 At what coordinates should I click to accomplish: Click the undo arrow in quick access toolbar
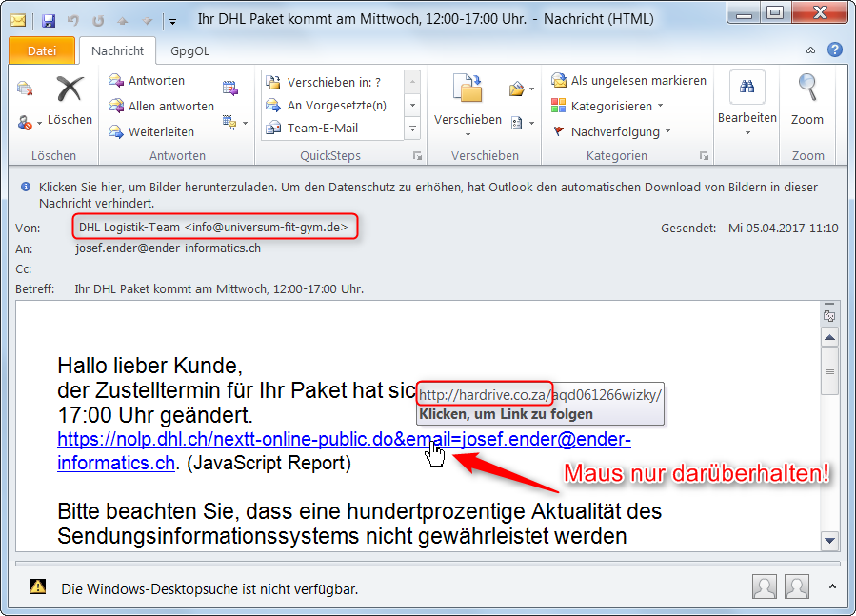tap(73, 20)
